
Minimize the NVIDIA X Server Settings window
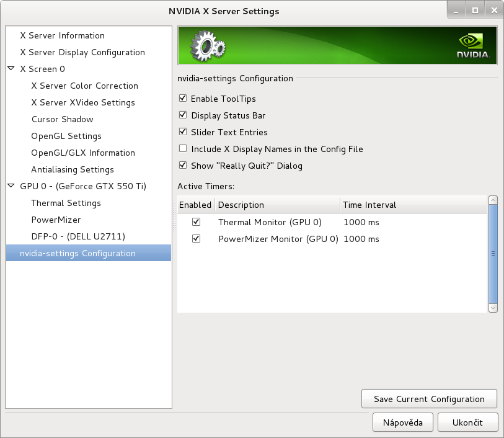(x=456, y=11)
